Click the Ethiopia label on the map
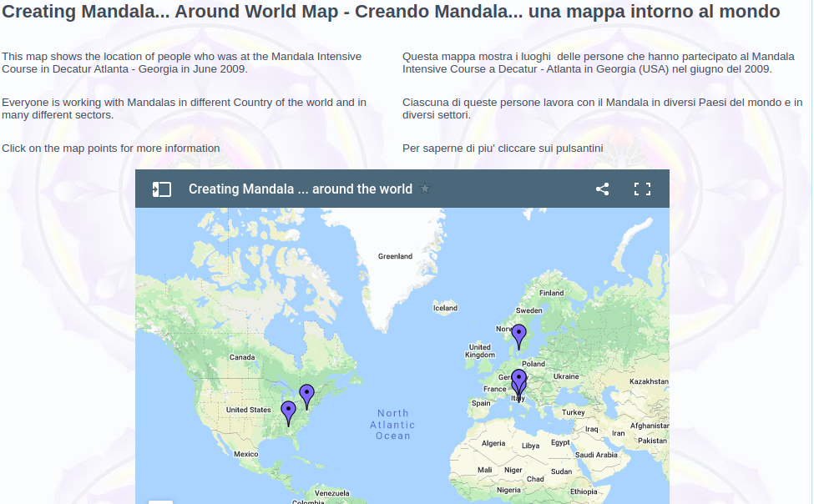This screenshot has height=504, width=814. 584,491
